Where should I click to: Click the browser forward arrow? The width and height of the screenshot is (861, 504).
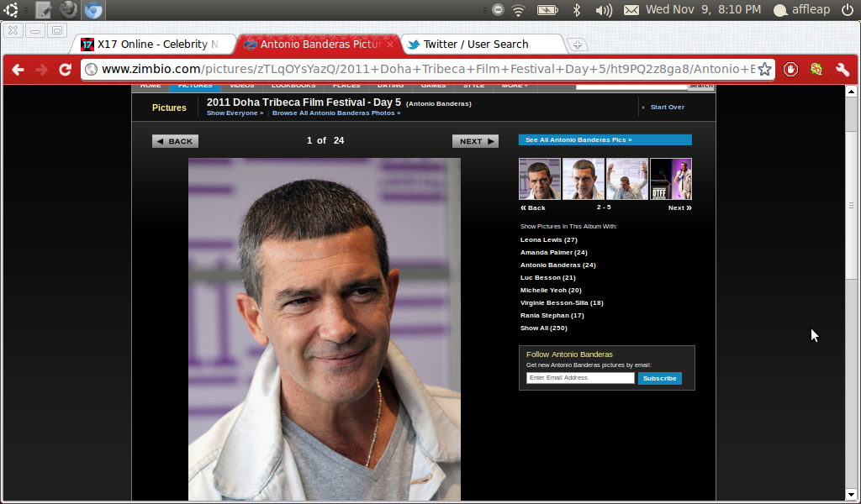click(42, 70)
